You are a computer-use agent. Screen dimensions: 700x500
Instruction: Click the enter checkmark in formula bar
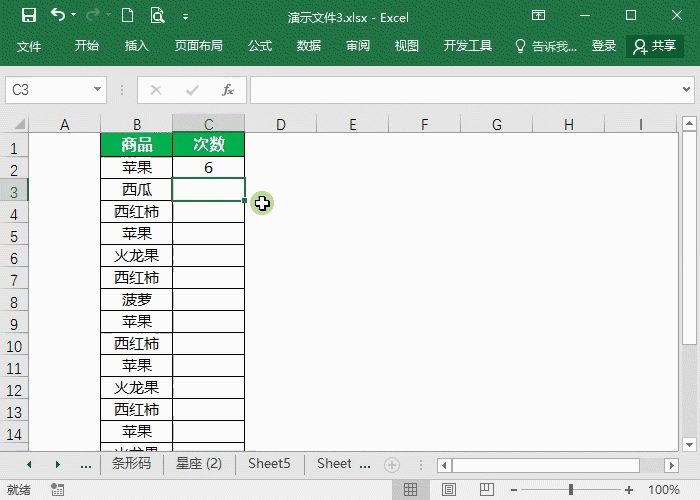point(192,90)
